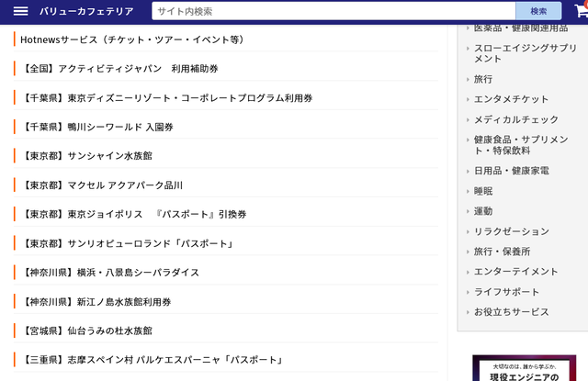Image resolution: width=588 pixels, height=381 pixels.
Task: Select リラクゼーション sidebar category
Action: [x=512, y=231]
